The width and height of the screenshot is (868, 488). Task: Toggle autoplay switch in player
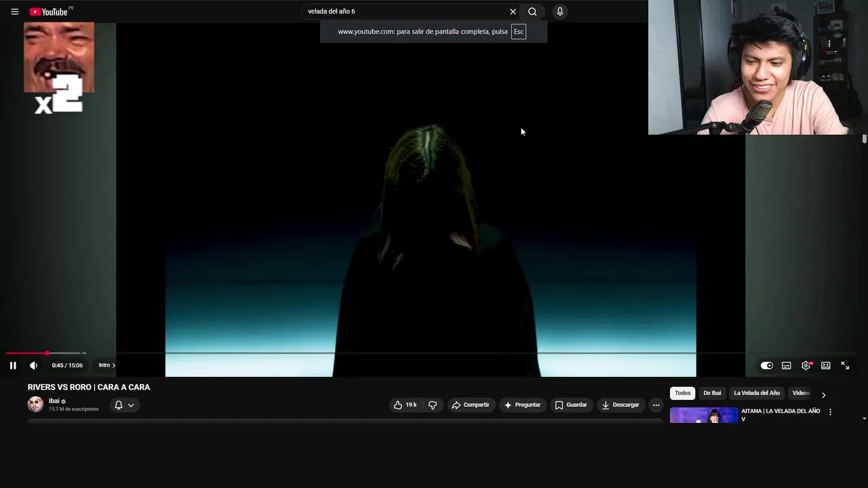pos(766,365)
